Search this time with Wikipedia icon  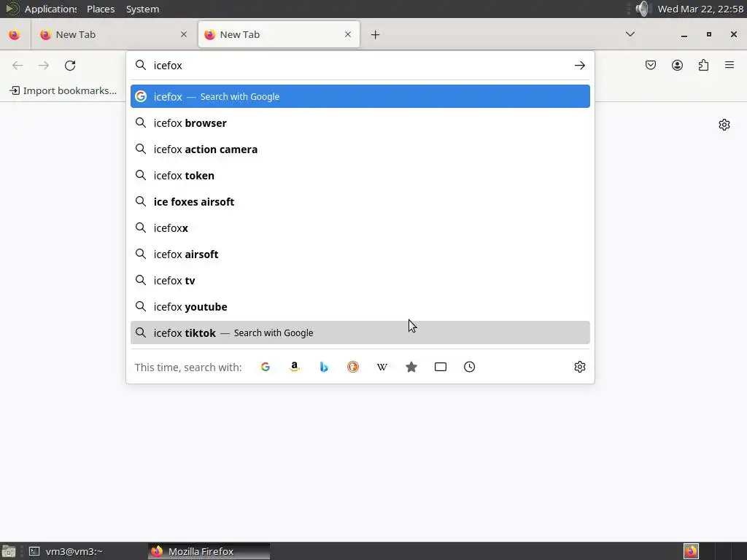coord(382,367)
